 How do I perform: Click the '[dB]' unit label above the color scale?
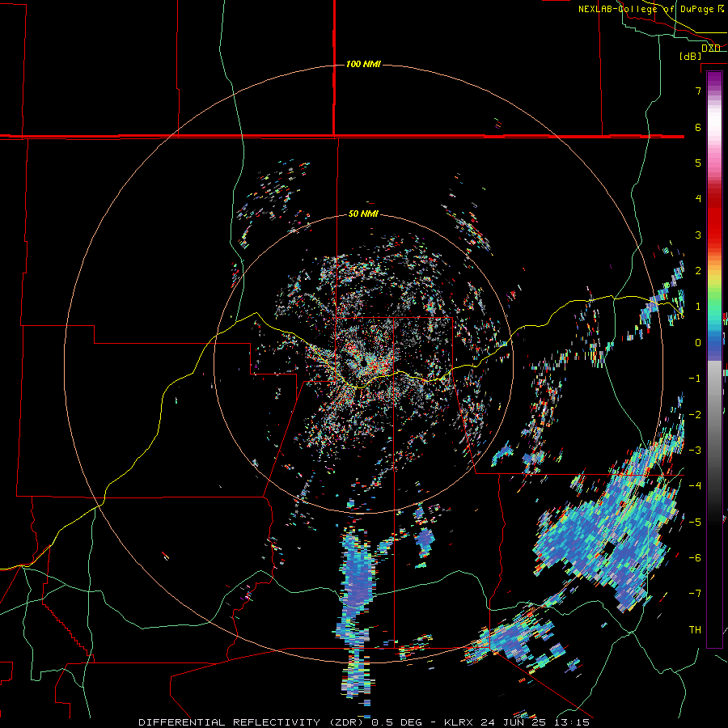click(x=691, y=56)
